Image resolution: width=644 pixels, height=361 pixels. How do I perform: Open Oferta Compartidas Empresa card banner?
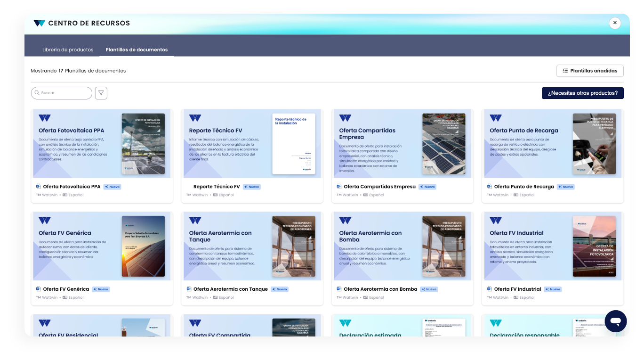coord(402,144)
